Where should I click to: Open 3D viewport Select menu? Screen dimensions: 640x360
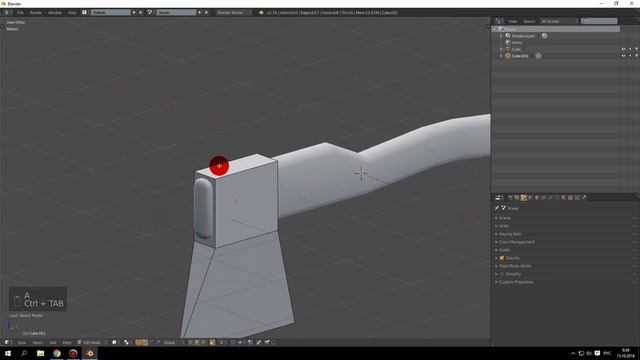[x=38, y=342]
